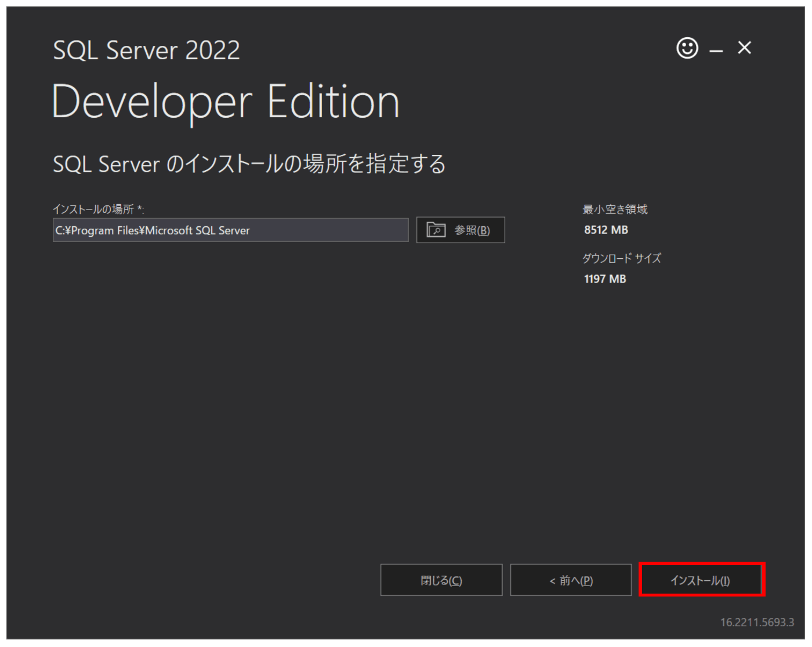Click the version number 16.2211.5693.3
The image size is (812, 647).
(x=757, y=622)
